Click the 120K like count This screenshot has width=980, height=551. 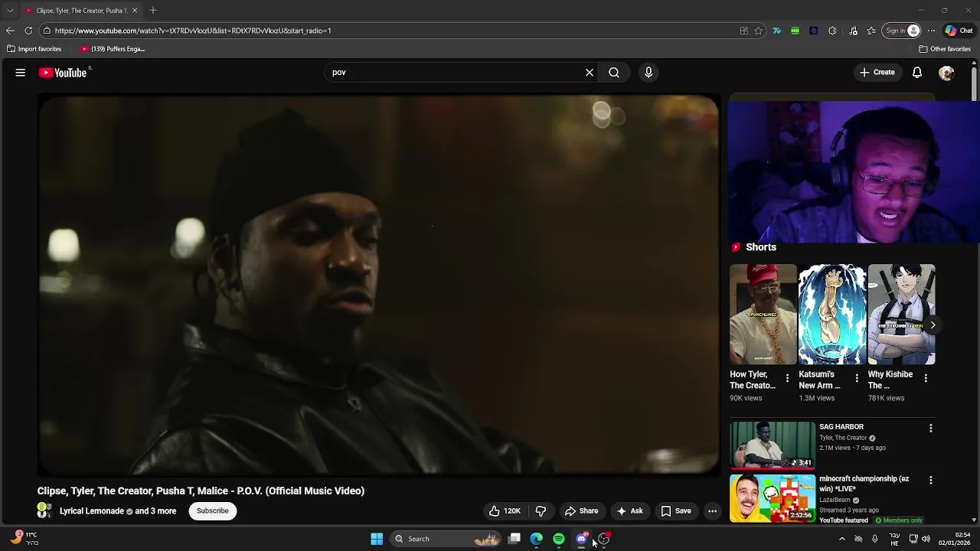pyautogui.click(x=512, y=511)
